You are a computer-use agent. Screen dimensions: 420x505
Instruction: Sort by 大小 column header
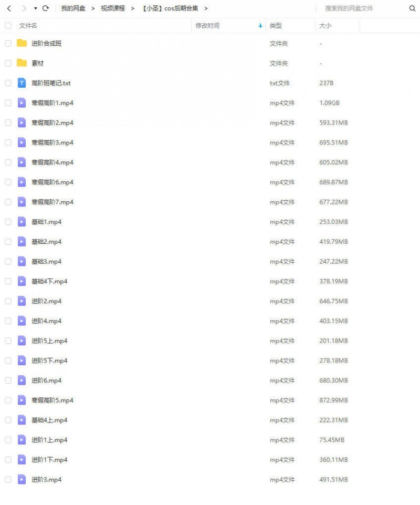point(325,26)
